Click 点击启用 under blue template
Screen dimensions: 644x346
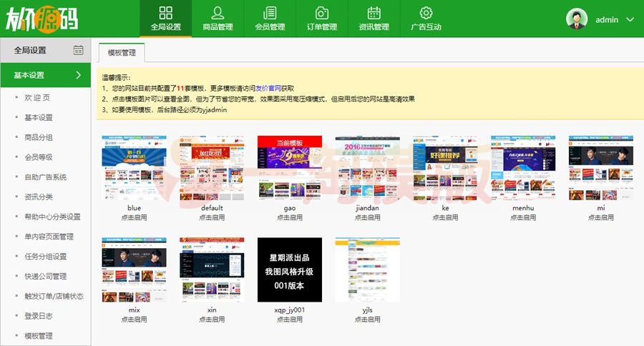134,217
